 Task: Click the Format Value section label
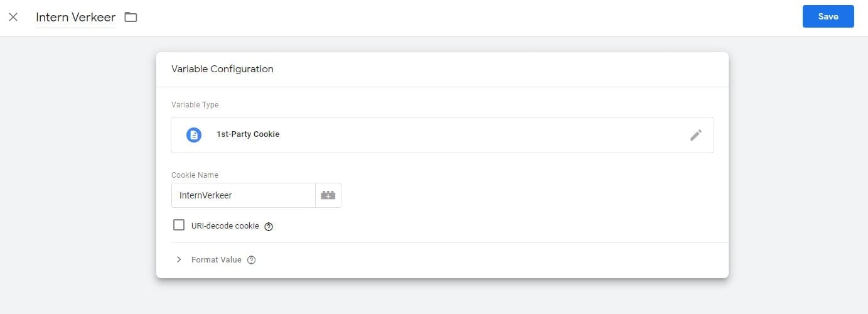click(x=216, y=260)
